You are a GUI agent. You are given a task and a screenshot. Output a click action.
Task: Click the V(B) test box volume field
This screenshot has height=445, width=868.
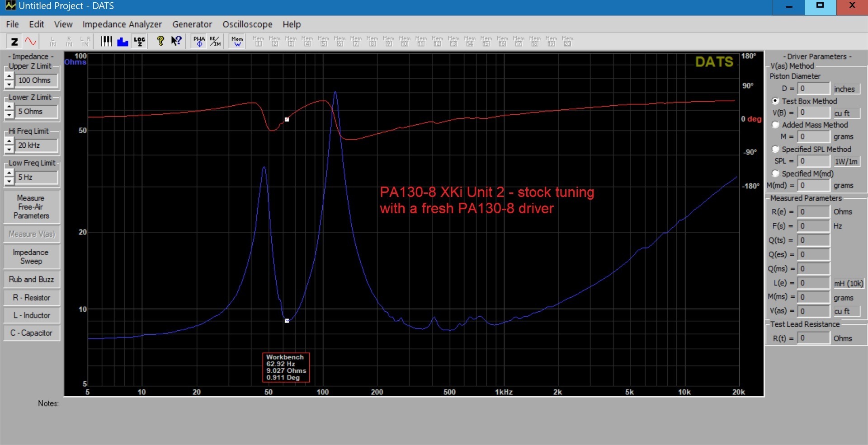[814, 112]
